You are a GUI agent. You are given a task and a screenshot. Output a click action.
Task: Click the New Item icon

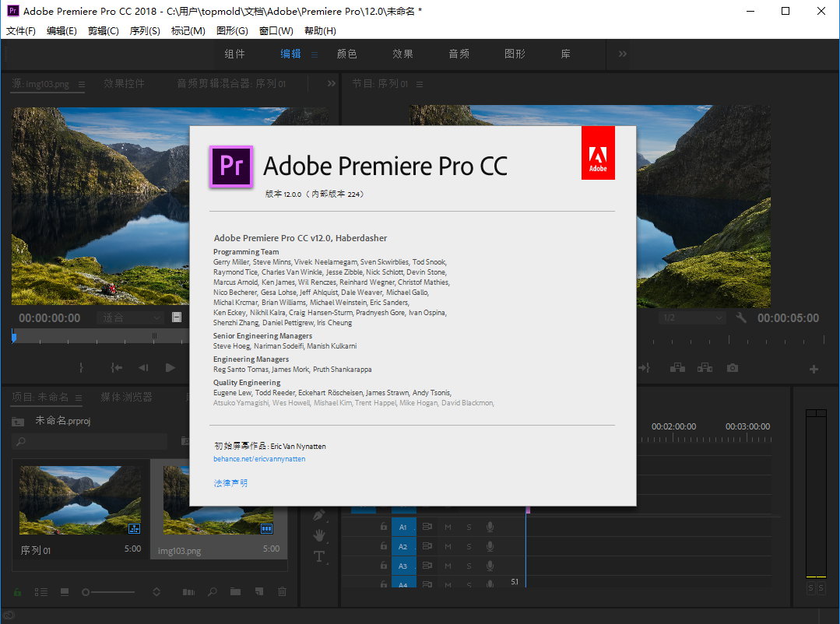pos(259,592)
